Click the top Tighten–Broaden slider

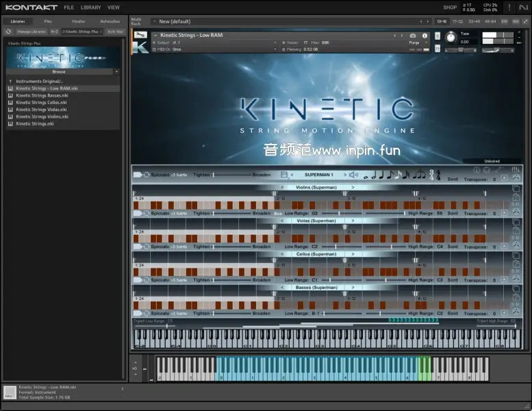point(232,175)
